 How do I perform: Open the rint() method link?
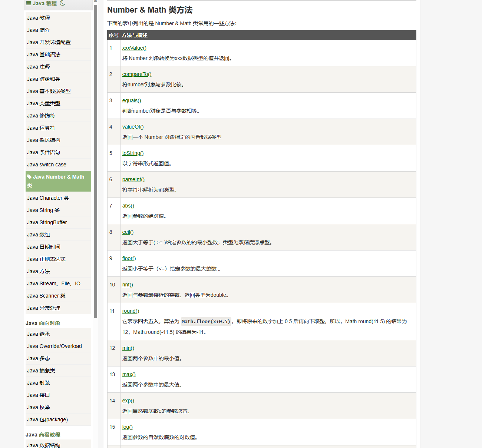click(x=128, y=285)
